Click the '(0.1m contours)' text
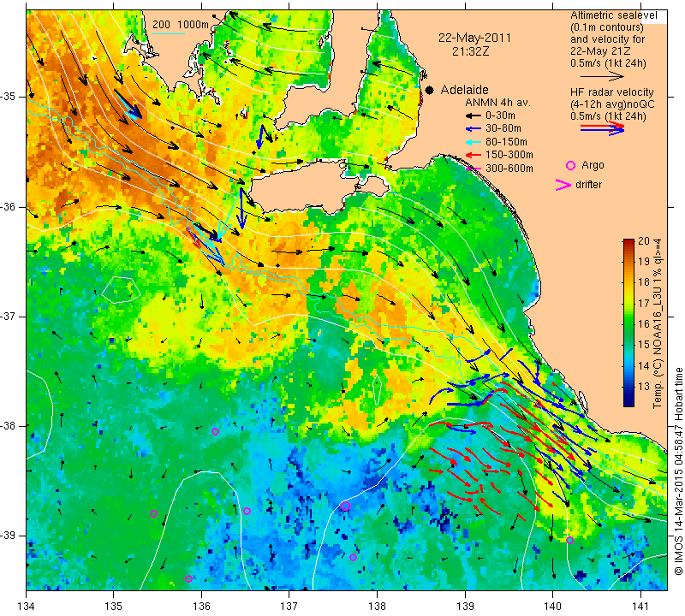The width and height of the screenshot is (685, 616). tap(607, 27)
